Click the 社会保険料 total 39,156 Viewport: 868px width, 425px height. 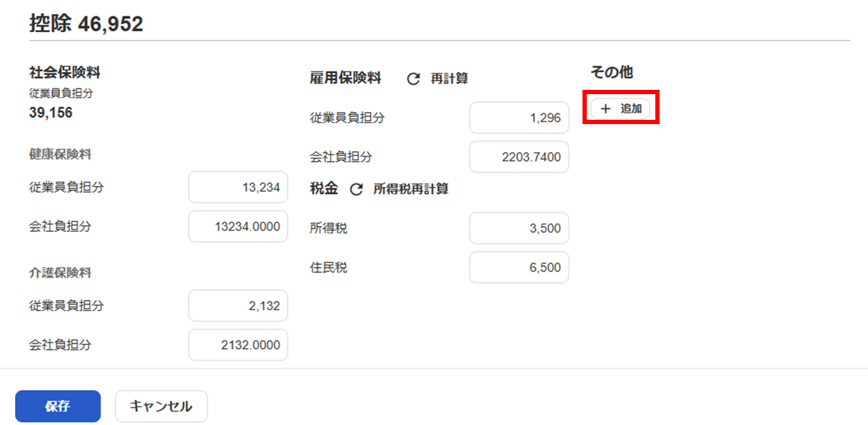coord(51,113)
